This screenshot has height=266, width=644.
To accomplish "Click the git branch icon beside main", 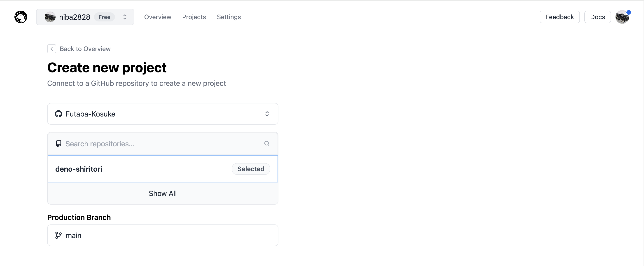I will [58, 236].
